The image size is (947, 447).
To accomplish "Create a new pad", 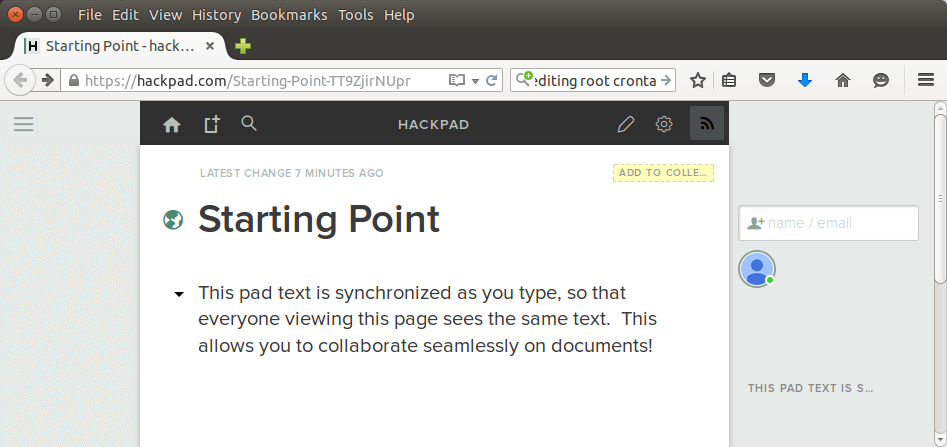I will tap(211, 124).
